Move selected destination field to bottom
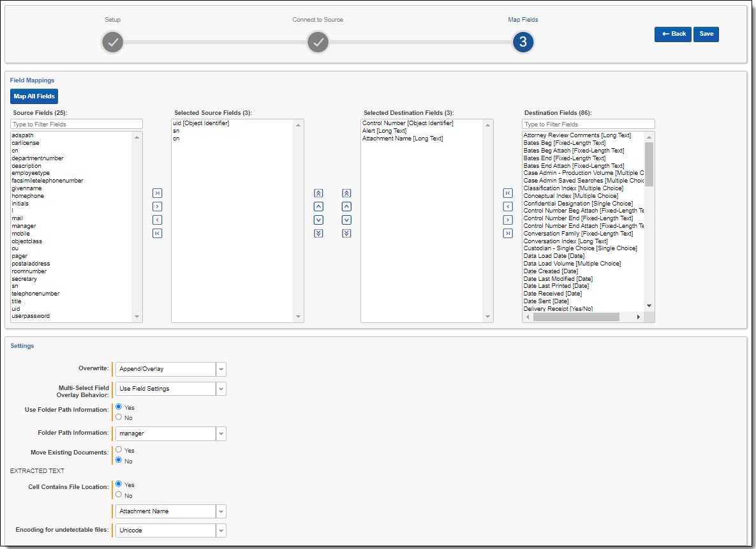 tap(346, 234)
